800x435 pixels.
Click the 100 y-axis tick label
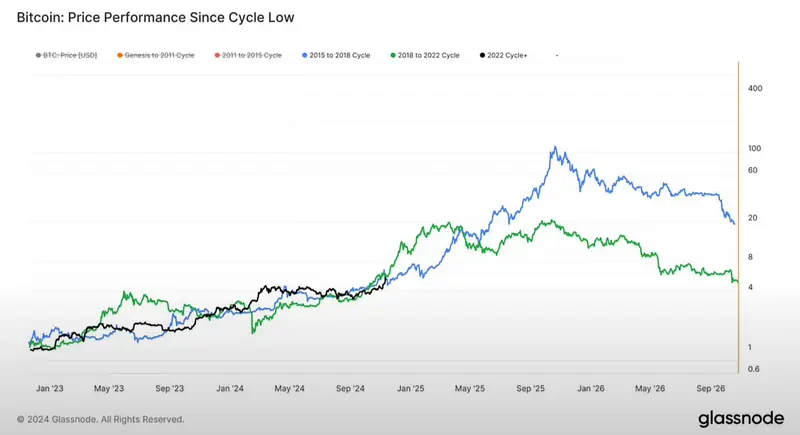[755, 148]
